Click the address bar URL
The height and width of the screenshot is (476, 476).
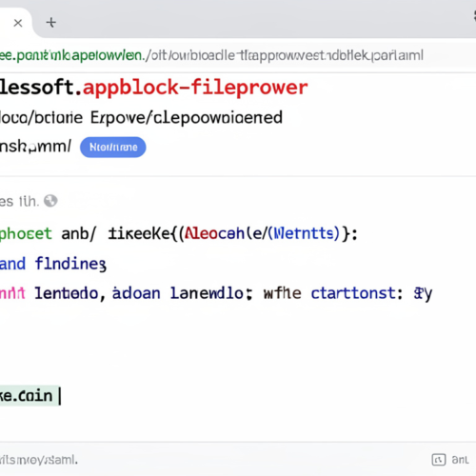click(x=211, y=55)
